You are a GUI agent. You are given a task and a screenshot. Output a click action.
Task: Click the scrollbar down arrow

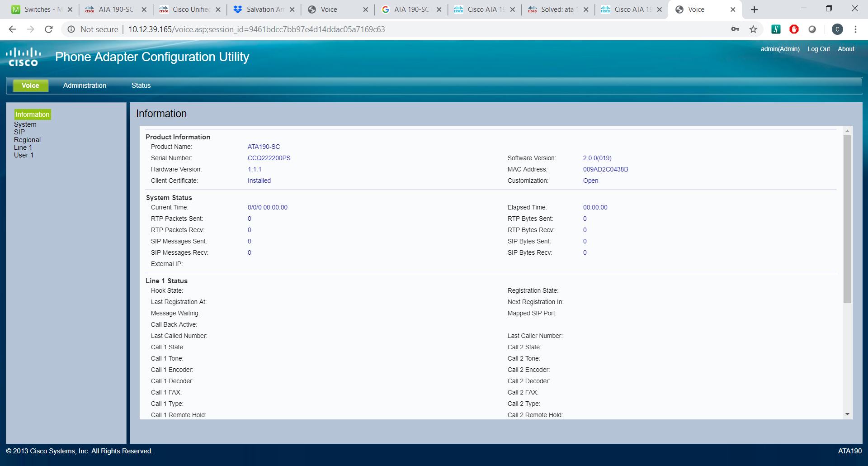click(847, 414)
